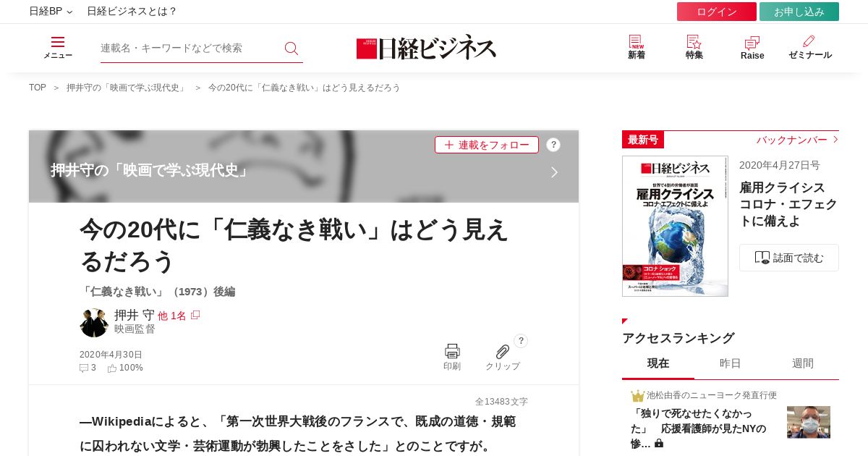Open series via banner chevron arrow
Viewport: 868px width, 456px height.
point(555,172)
